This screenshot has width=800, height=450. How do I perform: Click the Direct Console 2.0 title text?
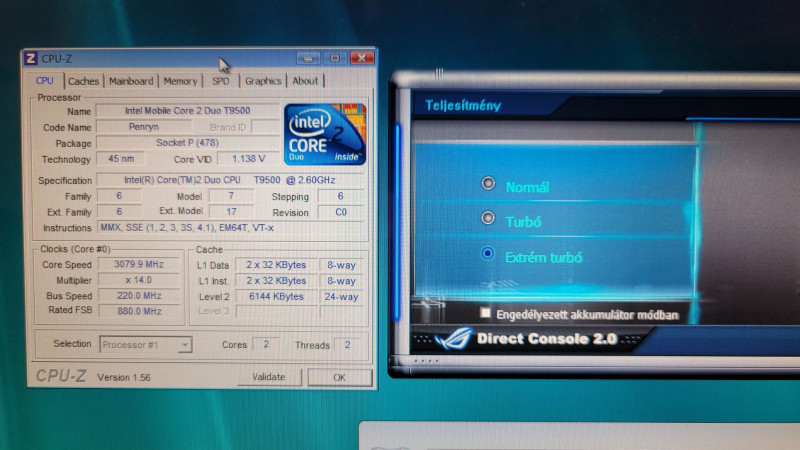tap(546, 339)
